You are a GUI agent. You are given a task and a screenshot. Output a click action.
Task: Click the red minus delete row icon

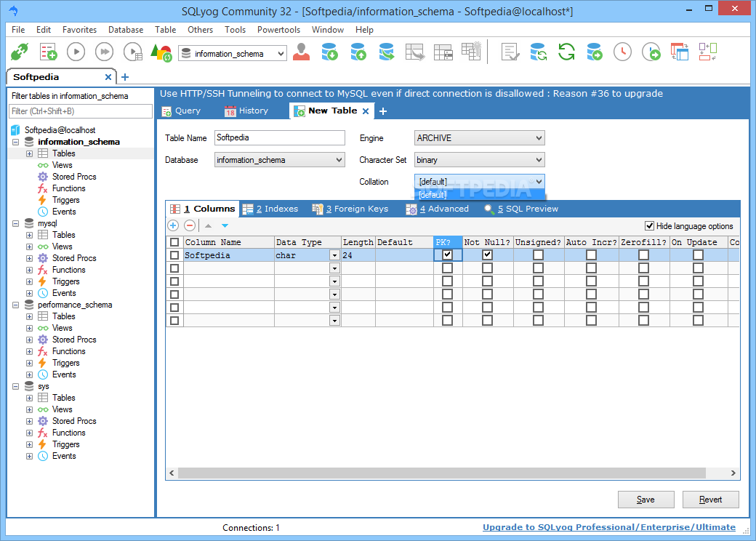tap(190, 225)
